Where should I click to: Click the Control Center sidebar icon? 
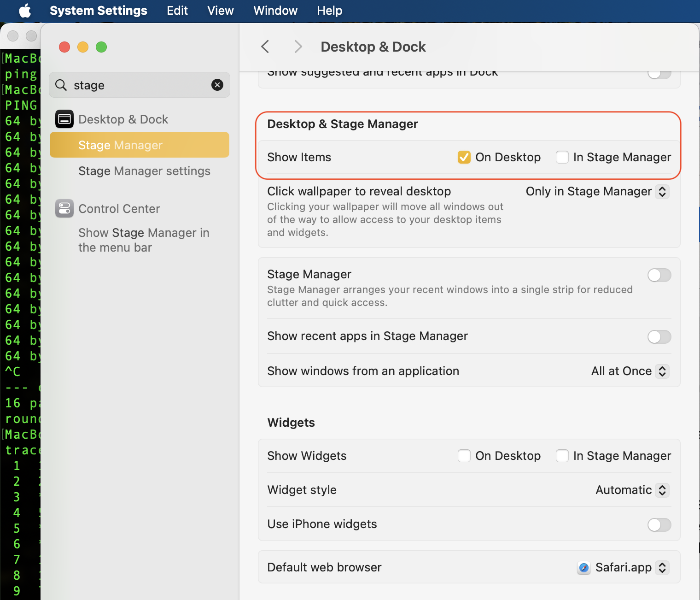click(x=64, y=208)
